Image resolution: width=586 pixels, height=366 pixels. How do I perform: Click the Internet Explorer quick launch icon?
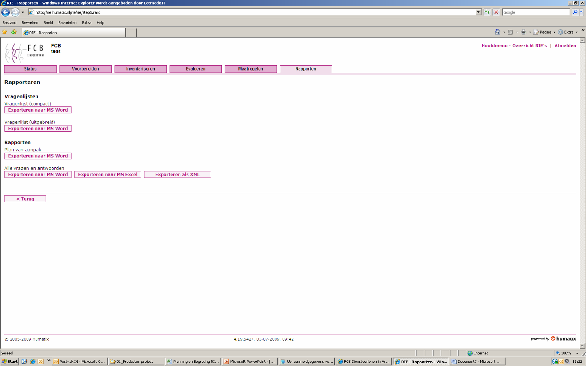click(33, 362)
